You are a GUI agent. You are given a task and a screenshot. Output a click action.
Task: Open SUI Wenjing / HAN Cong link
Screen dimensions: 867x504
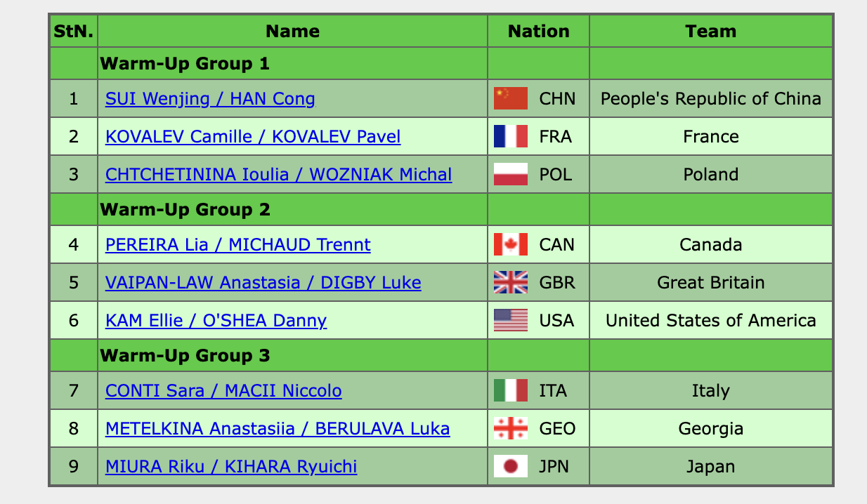coord(210,99)
